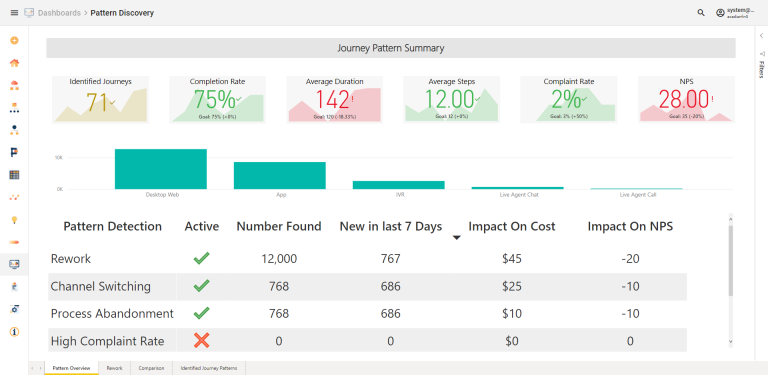Viewport: 768px width, 375px height.
Task: Click the sort arrow under New in last 7 Days
Action: click(x=456, y=238)
